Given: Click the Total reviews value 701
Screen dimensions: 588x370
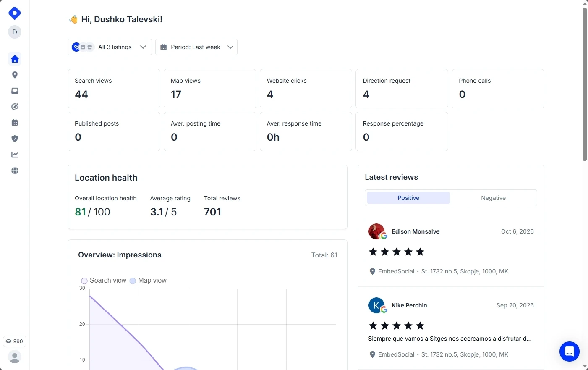Looking at the screenshot, I should tap(212, 212).
